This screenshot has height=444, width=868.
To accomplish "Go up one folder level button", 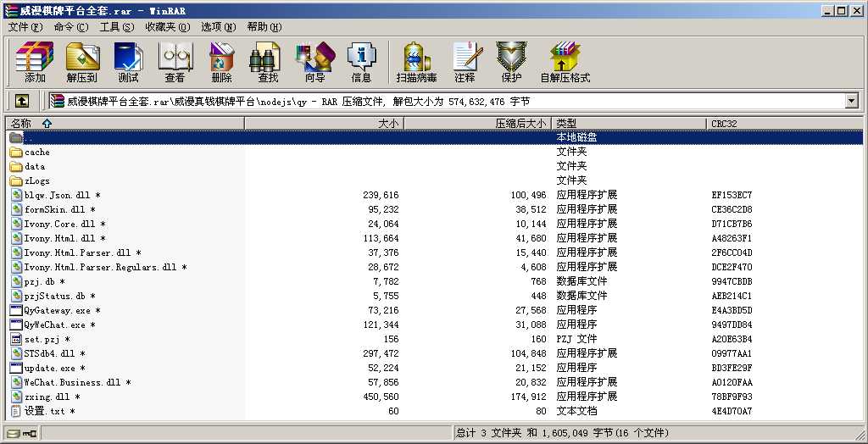I will [21, 101].
